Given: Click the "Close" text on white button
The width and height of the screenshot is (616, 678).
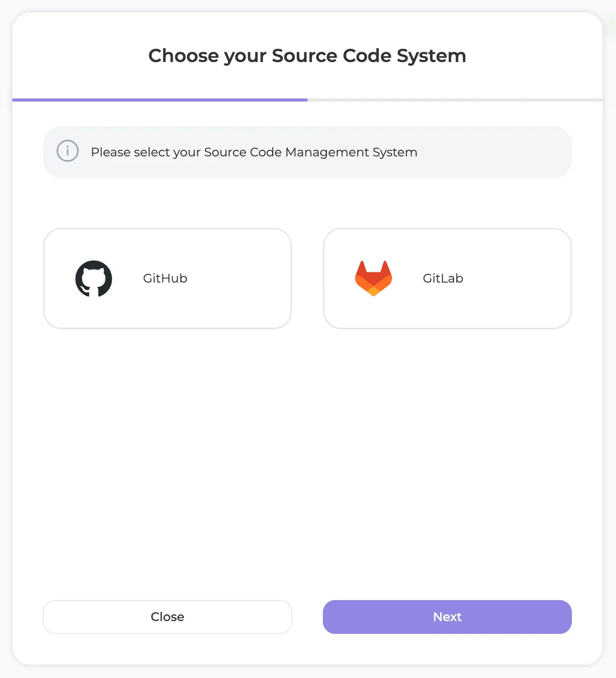Looking at the screenshot, I should (168, 617).
